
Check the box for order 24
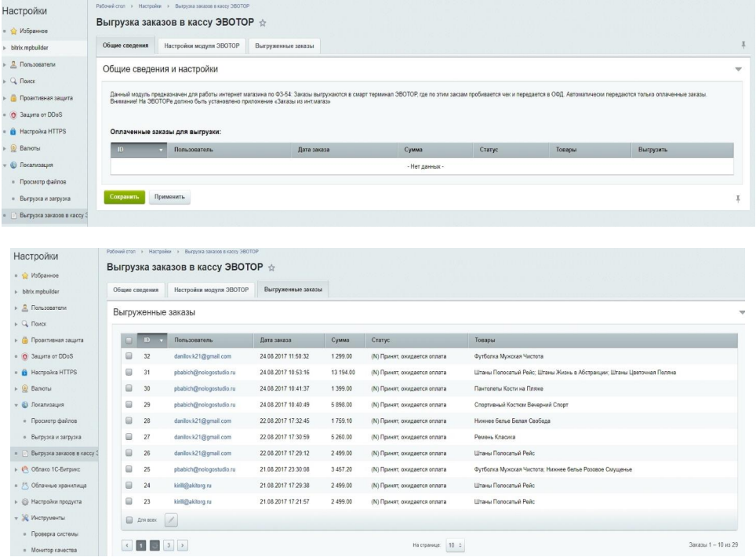point(129,485)
